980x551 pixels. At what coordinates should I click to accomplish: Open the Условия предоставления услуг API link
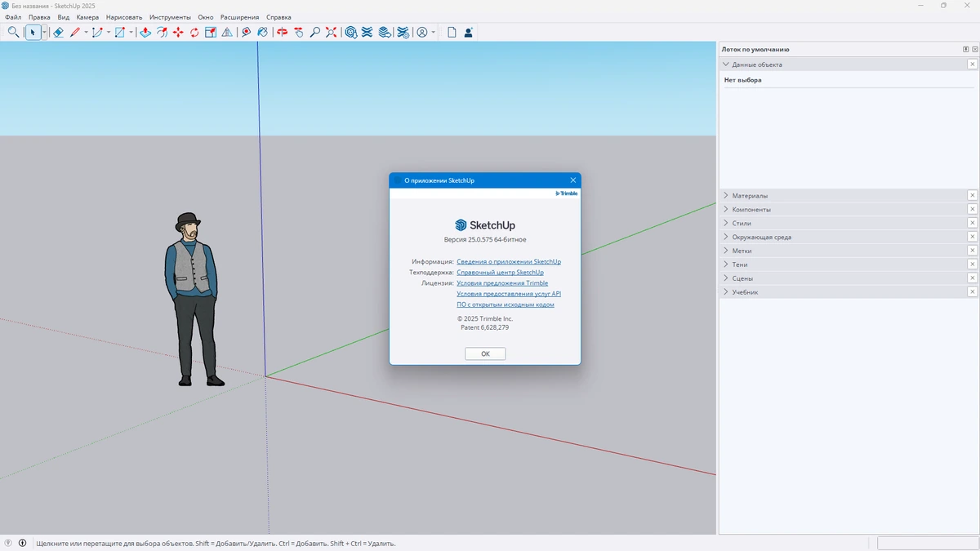click(509, 293)
